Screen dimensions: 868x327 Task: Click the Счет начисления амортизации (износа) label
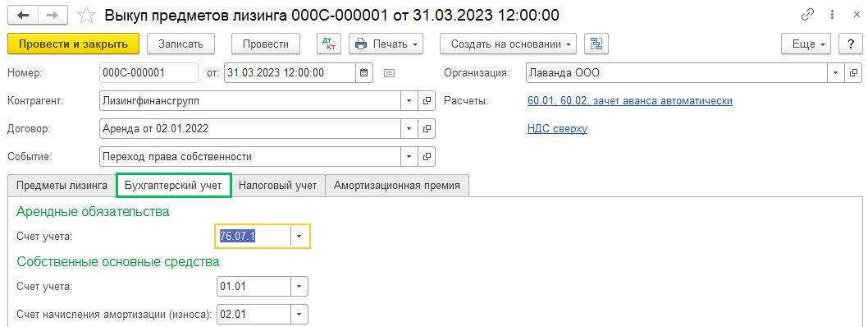[115, 314]
